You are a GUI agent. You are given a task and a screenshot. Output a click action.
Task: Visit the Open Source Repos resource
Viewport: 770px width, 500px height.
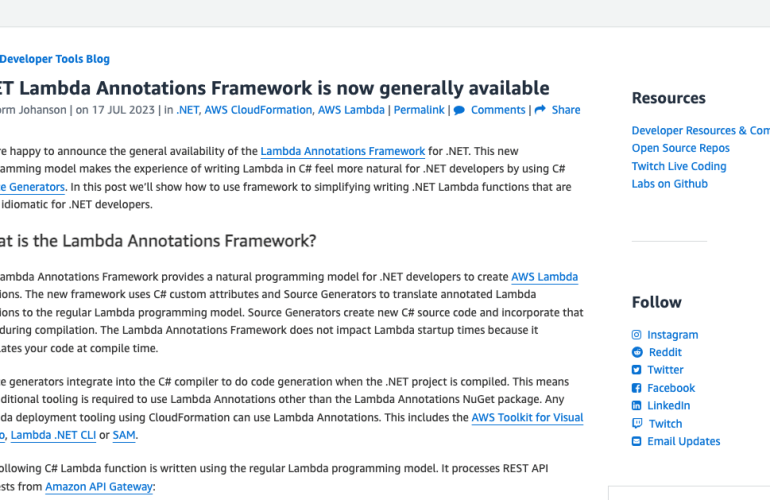(680, 148)
